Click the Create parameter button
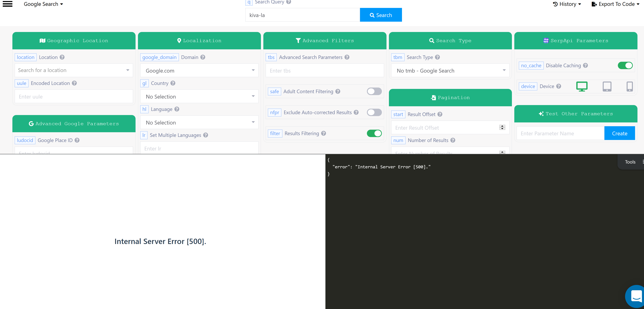This screenshot has height=309, width=644. [620, 133]
